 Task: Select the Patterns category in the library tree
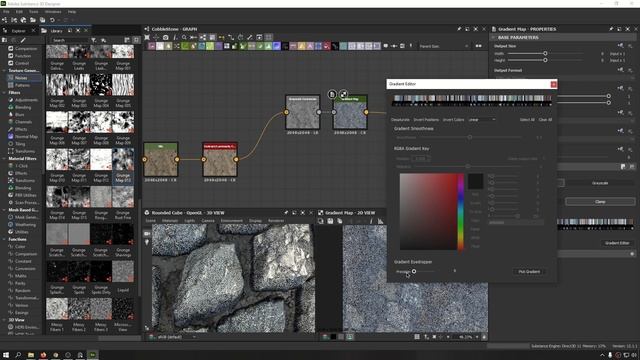[x=22, y=85]
